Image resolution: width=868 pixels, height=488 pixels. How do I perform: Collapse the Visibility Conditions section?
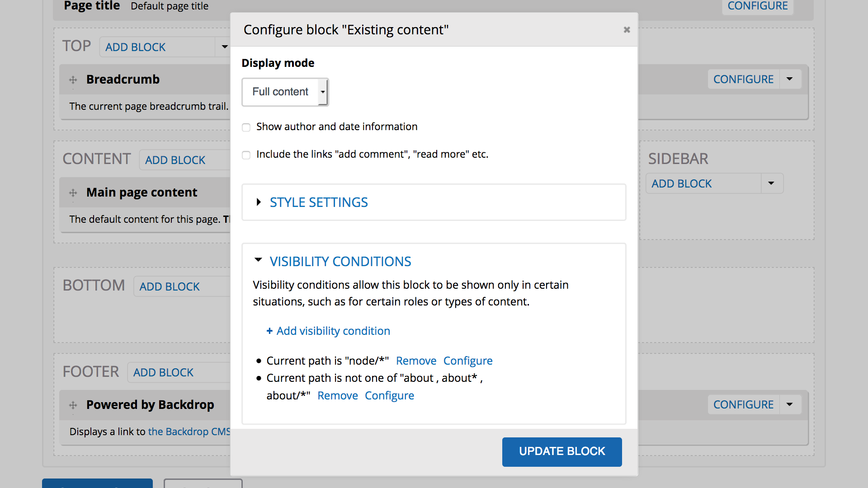[340, 262]
